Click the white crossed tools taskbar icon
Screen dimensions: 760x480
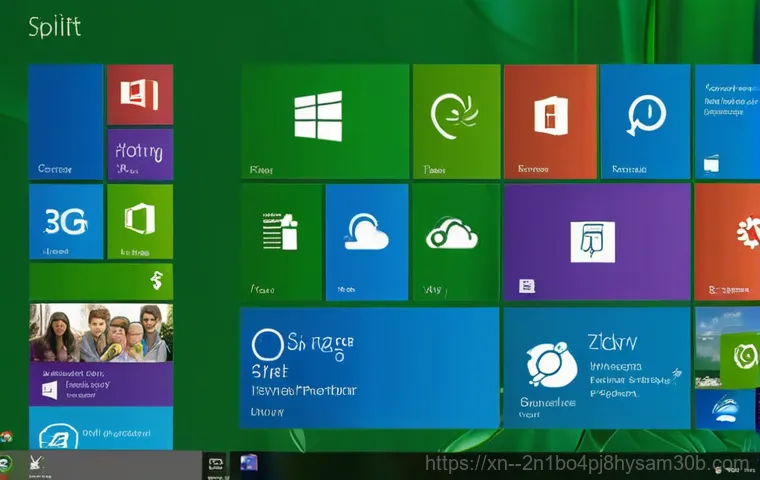point(35,463)
